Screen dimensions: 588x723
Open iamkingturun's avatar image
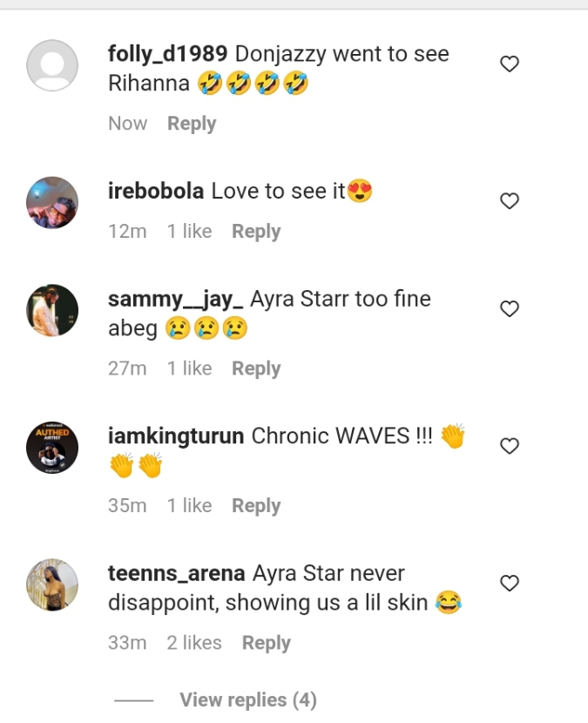click(52, 448)
